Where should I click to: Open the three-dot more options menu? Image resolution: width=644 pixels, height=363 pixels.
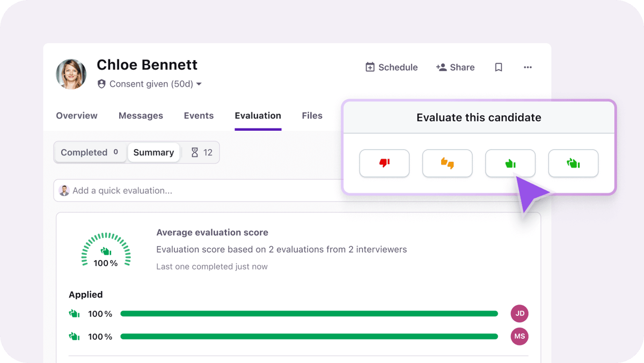(x=528, y=67)
